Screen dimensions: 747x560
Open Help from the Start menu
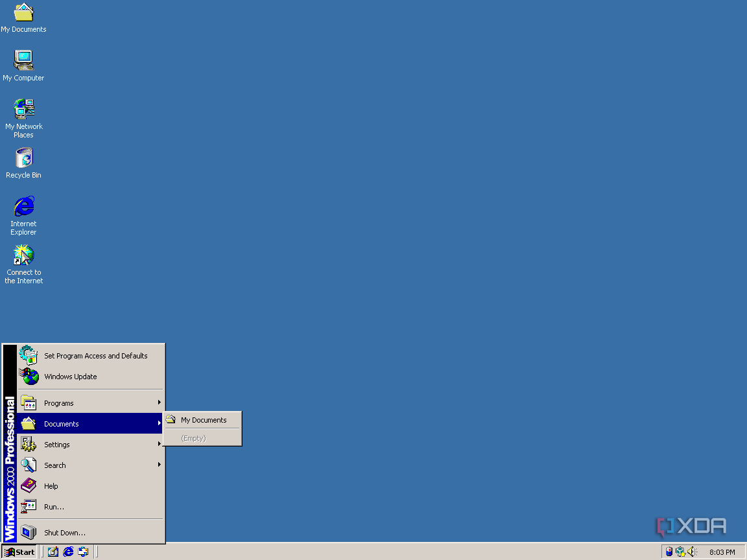click(91, 486)
